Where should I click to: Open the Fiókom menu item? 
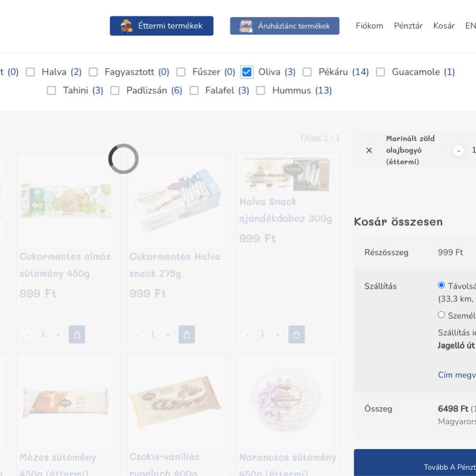point(369,25)
